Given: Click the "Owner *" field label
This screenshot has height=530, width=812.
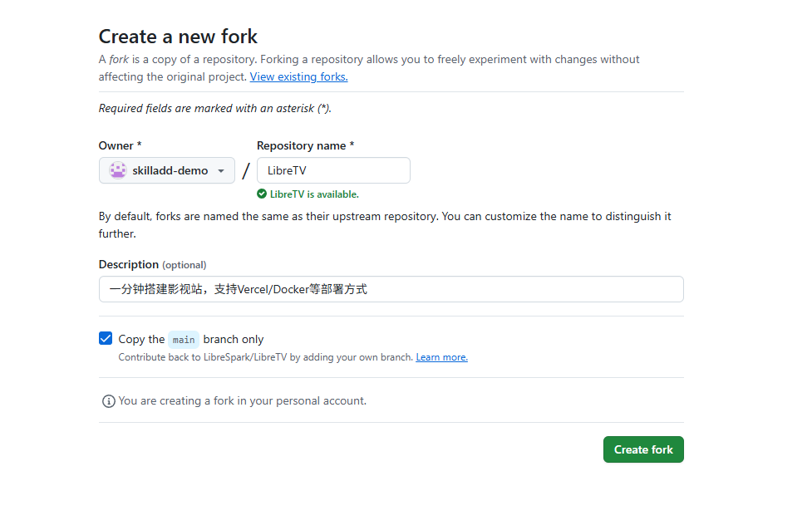Looking at the screenshot, I should click(x=120, y=145).
